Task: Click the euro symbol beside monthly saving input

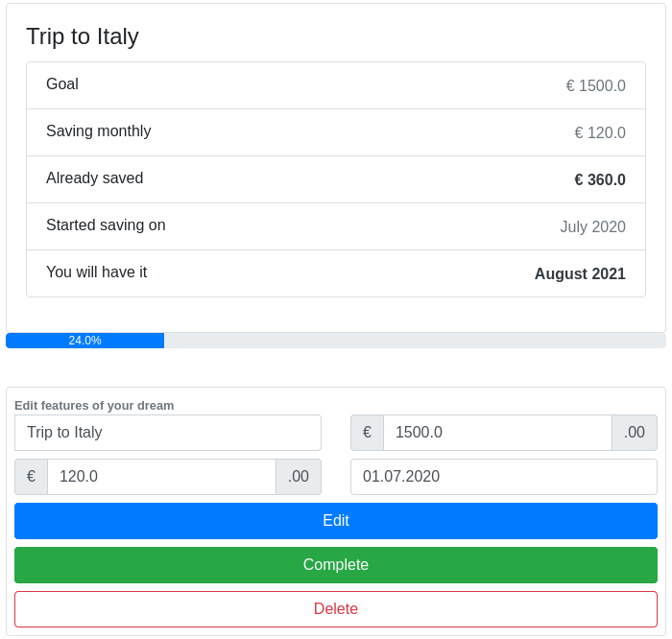Action: (31, 476)
